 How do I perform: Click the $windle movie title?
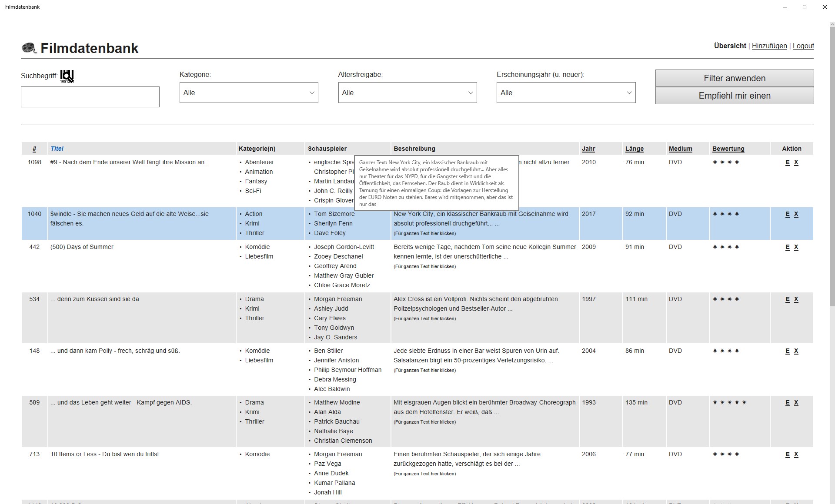point(130,219)
